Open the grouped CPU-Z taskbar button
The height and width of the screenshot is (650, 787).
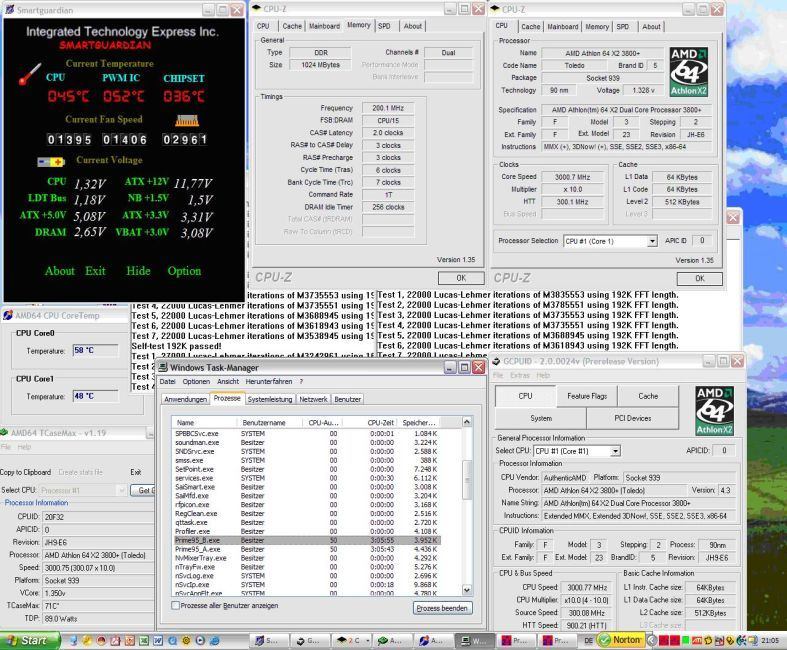click(x=352, y=640)
